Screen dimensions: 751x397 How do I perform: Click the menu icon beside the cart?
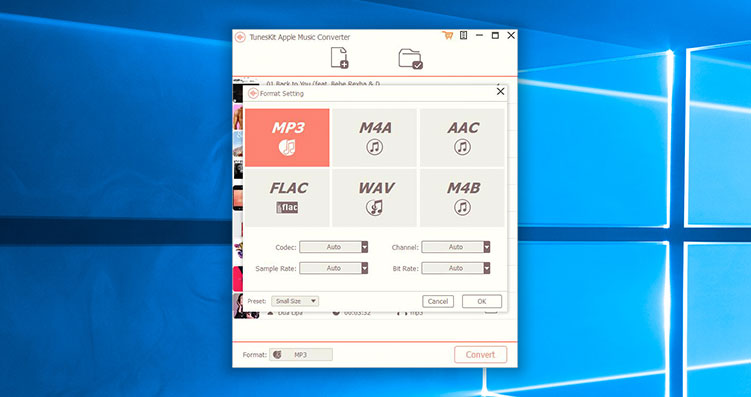pyautogui.click(x=463, y=35)
